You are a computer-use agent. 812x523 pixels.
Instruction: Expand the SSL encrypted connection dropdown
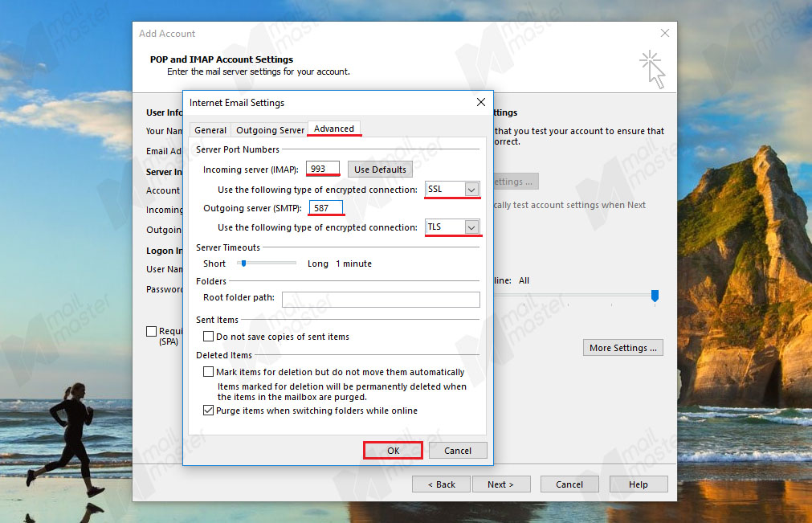pyautogui.click(x=471, y=190)
